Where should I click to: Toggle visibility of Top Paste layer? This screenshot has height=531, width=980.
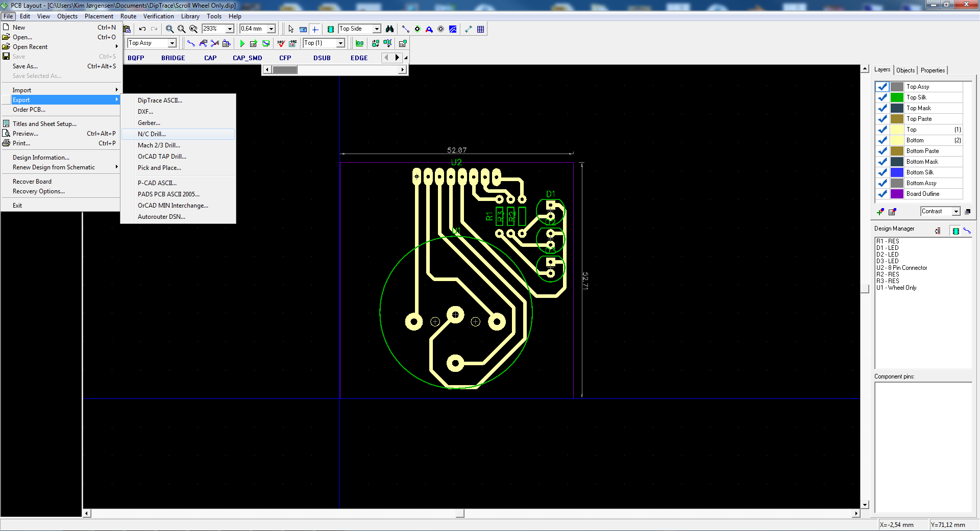[882, 119]
